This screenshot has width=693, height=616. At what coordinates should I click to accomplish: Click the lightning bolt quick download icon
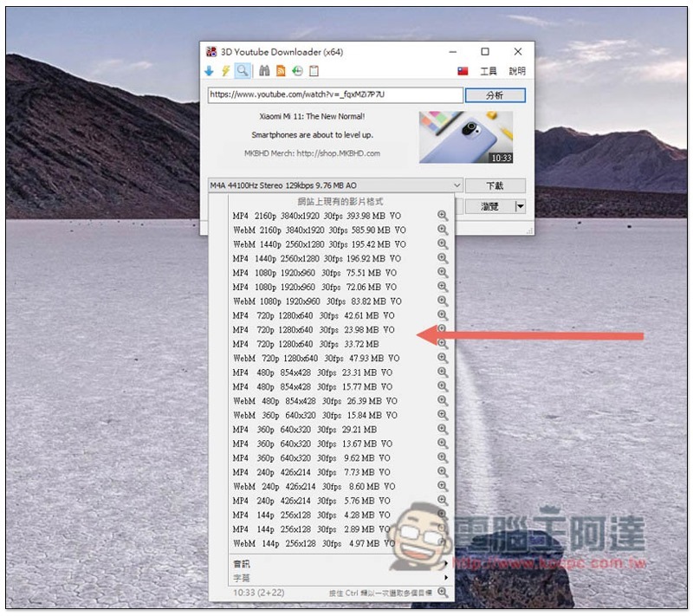[x=226, y=71]
